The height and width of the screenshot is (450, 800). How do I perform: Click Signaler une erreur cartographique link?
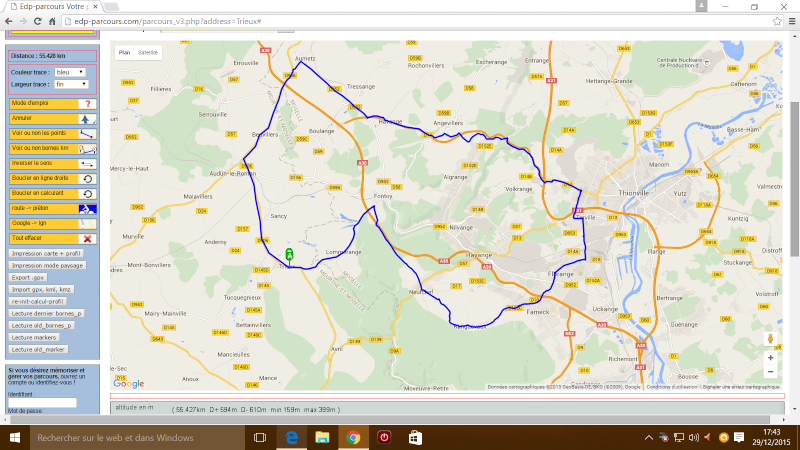741,387
